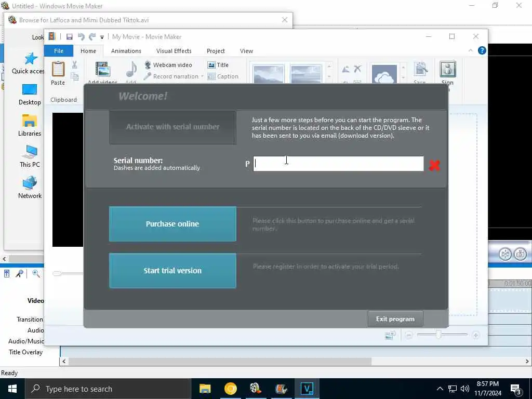Select Libraries in Browse dialog sidebar

pos(30,126)
